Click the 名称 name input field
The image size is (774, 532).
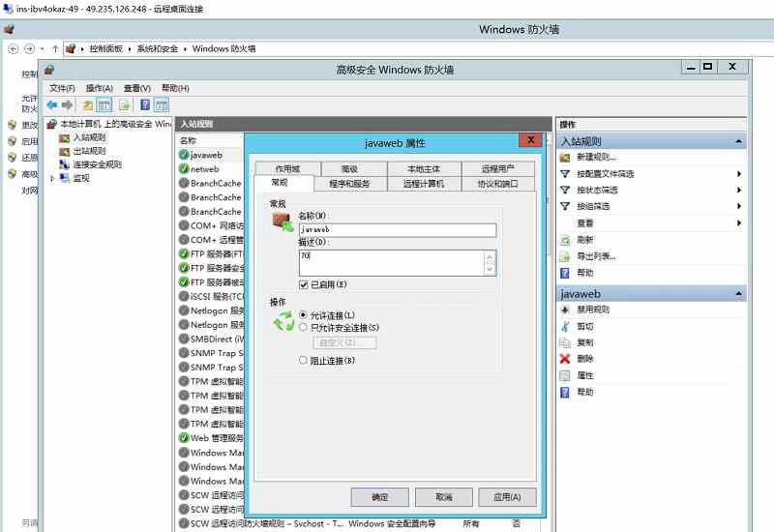coord(398,230)
